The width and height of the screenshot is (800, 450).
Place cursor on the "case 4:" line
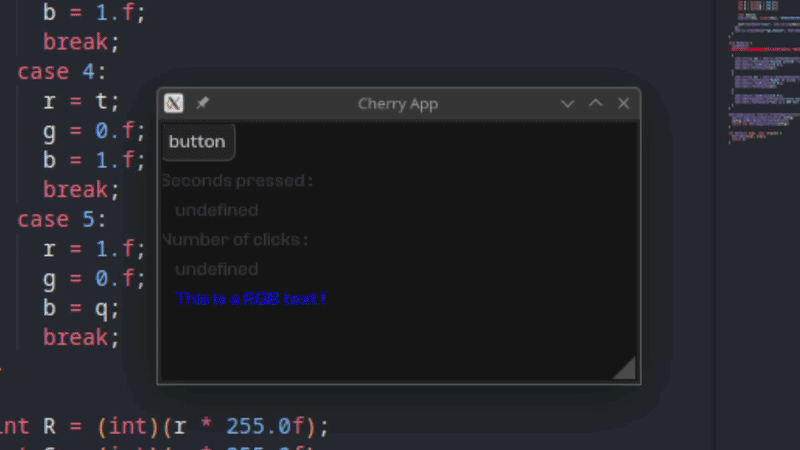(62, 71)
